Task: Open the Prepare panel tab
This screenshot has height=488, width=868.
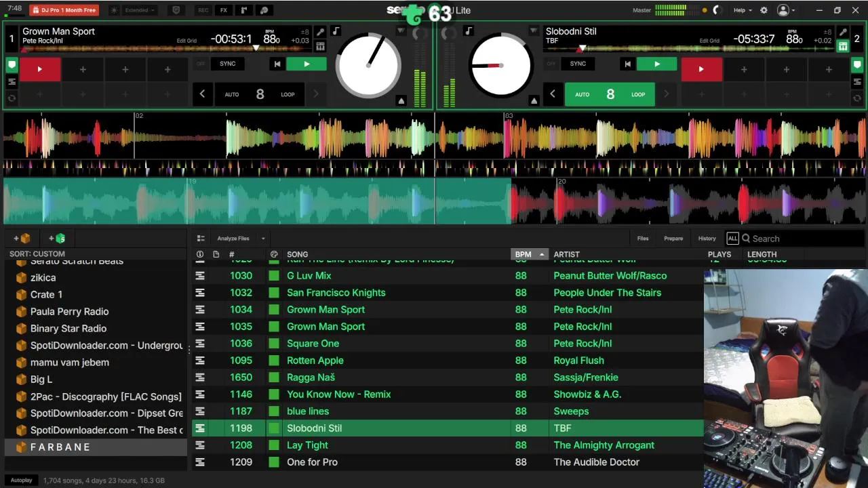Action: pyautogui.click(x=673, y=239)
